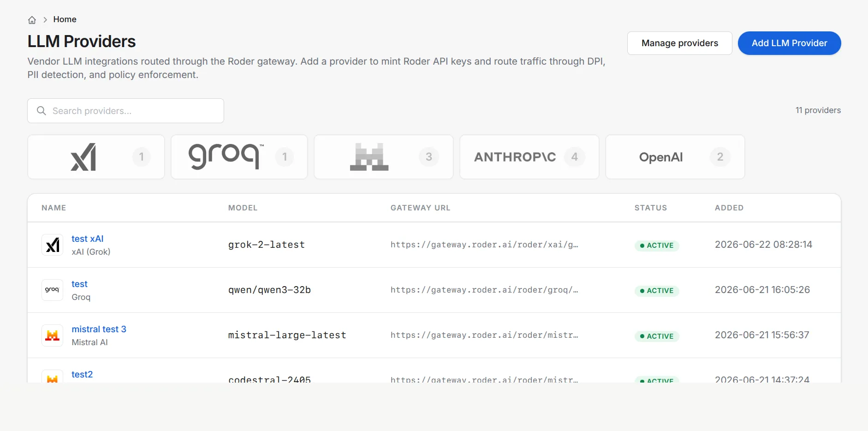
Task: Open the Home breadcrumb link
Action: pos(65,19)
